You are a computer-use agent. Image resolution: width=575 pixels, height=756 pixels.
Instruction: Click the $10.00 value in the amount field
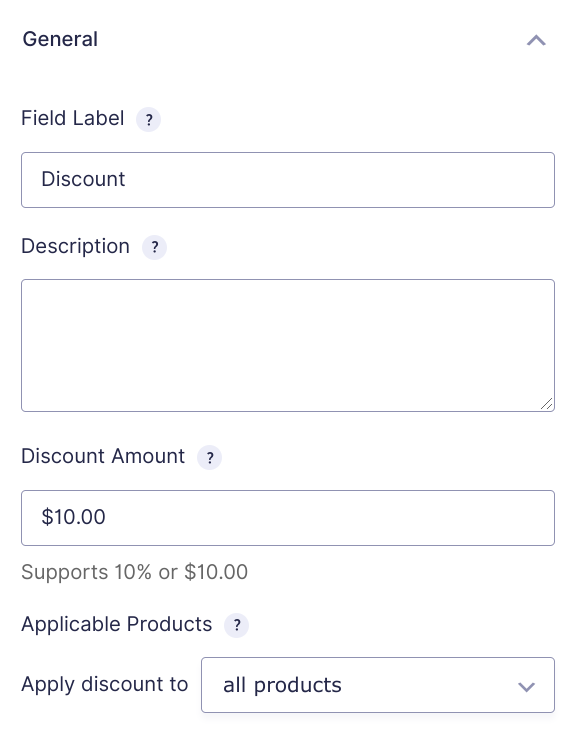tap(73, 517)
